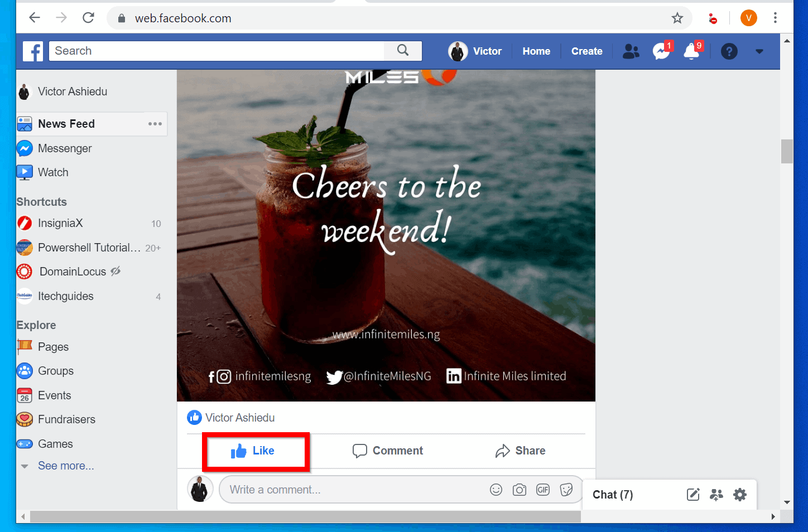Open the Help question mark icon
Viewport: 808px width, 532px height.
729,51
